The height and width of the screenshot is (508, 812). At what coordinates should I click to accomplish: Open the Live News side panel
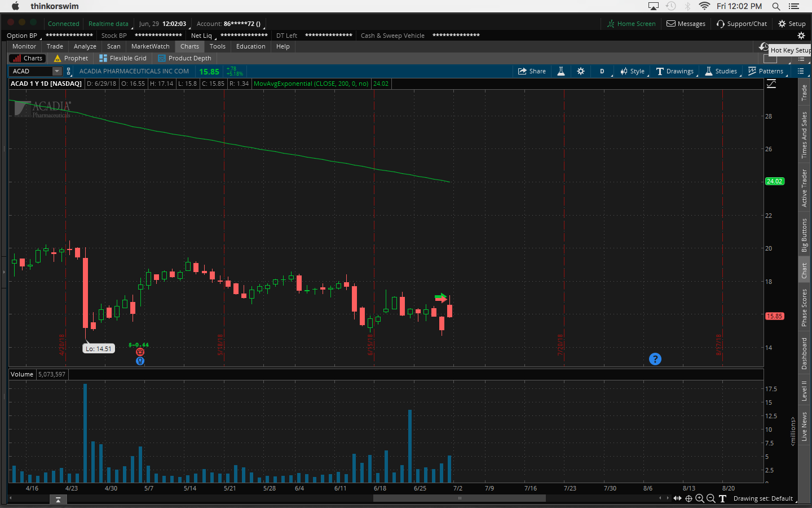[805, 427]
